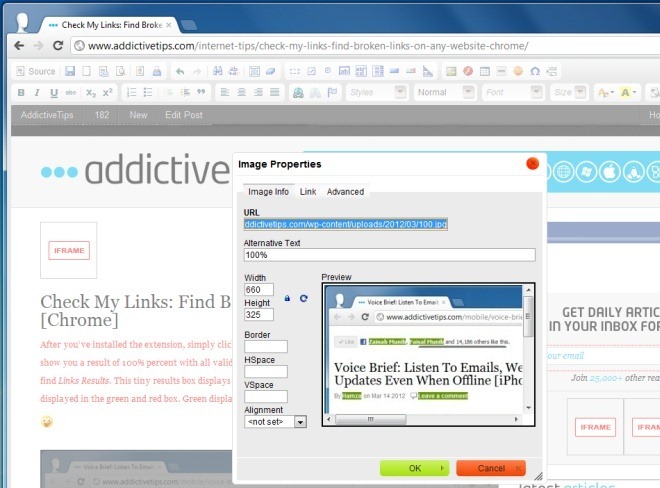
Task: Click the Width field showing 660
Action: pyautogui.click(x=259, y=290)
